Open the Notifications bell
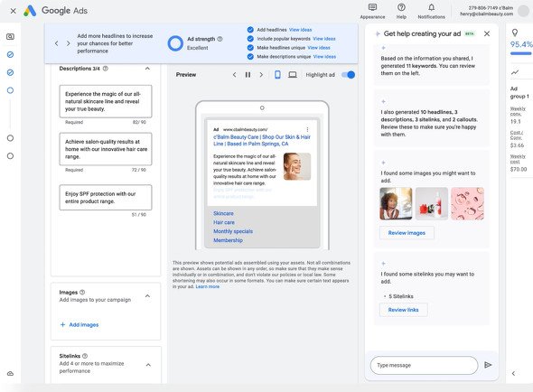 431,7
